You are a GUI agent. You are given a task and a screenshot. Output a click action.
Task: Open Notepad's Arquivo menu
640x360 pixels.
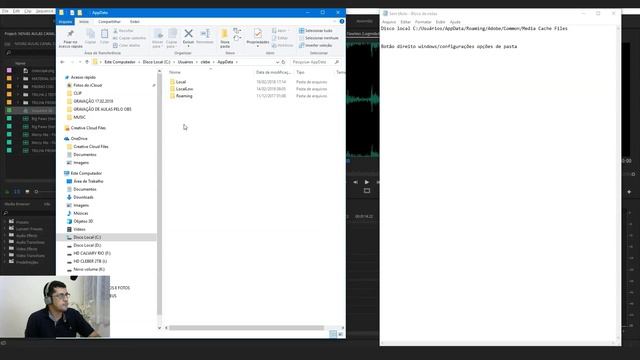(x=389, y=22)
